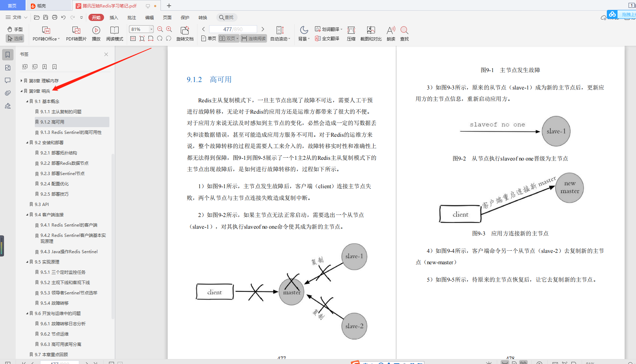The image size is (636, 364).
Task: Collapse all bookmarks in panel
Action: coord(35,67)
